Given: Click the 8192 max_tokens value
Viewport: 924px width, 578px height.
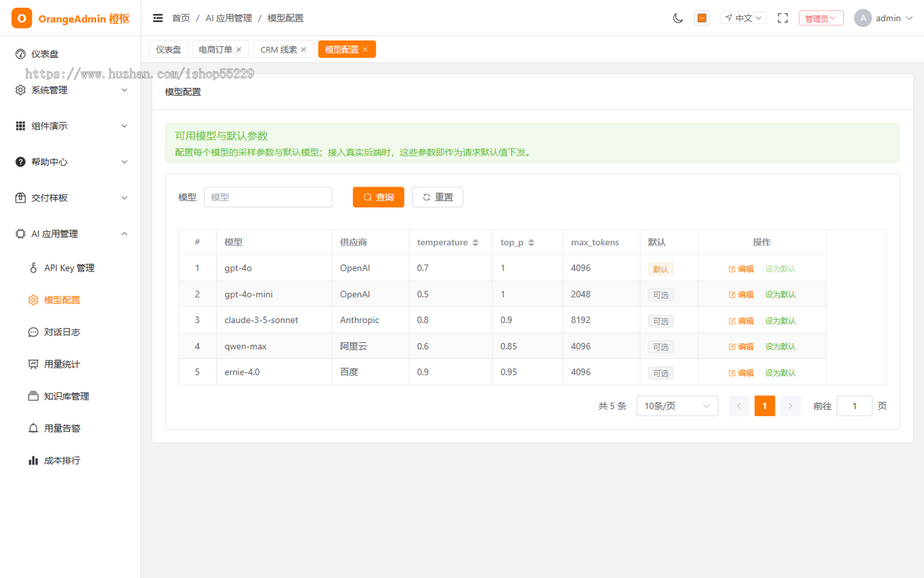Looking at the screenshot, I should click(x=581, y=320).
